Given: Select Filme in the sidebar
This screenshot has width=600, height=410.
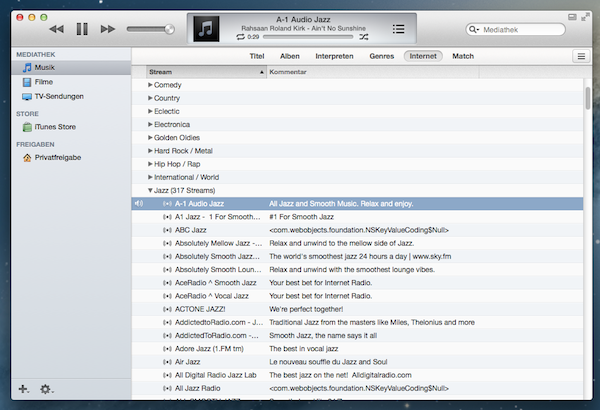Looking at the screenshot, I should tap(71, 82).
